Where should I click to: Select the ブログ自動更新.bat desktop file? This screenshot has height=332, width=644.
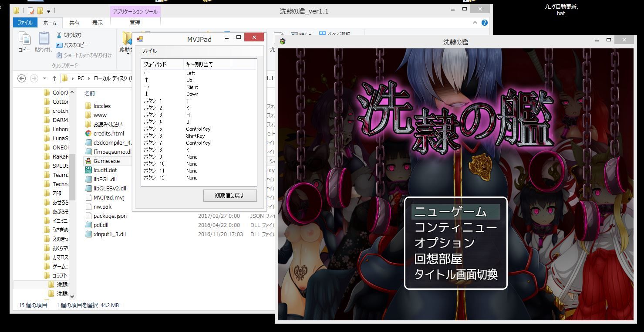pyautogui.click(x=561, y=10)
